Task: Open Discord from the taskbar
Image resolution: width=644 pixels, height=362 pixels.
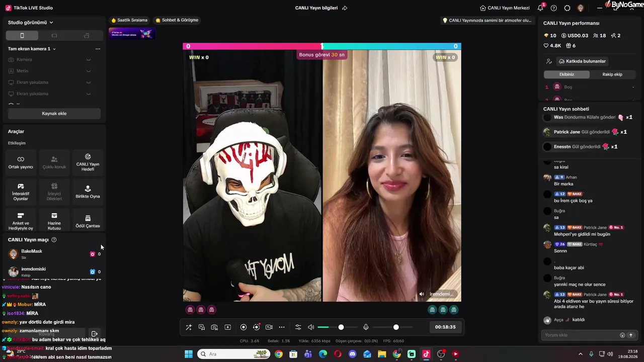Action: pyautogui.click(x=353, y=354)
